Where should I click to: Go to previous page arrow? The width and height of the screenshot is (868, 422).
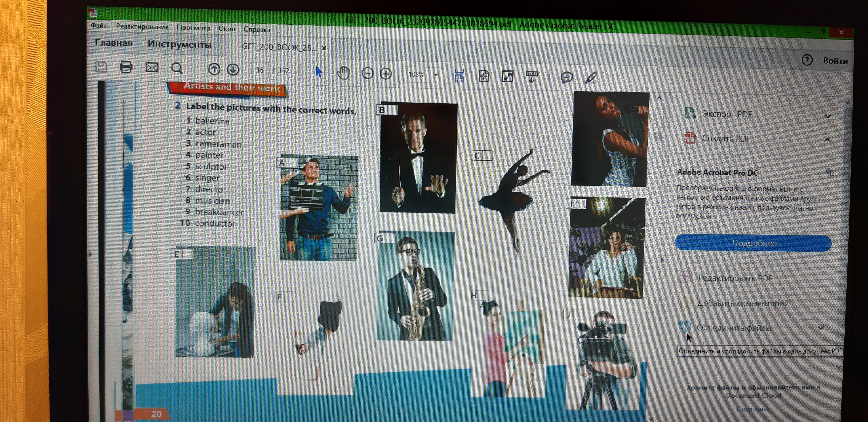pos(214,69)
